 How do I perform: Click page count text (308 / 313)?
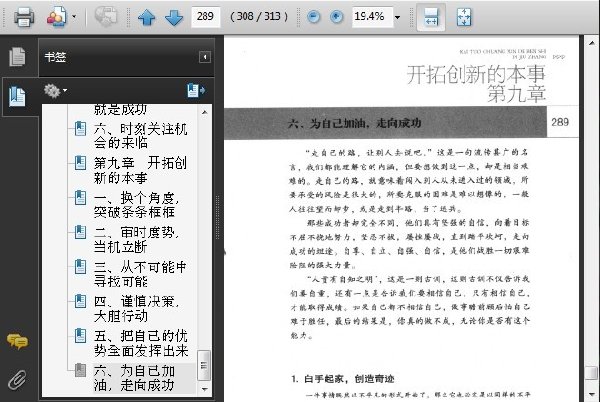click(x=259, y=16)
